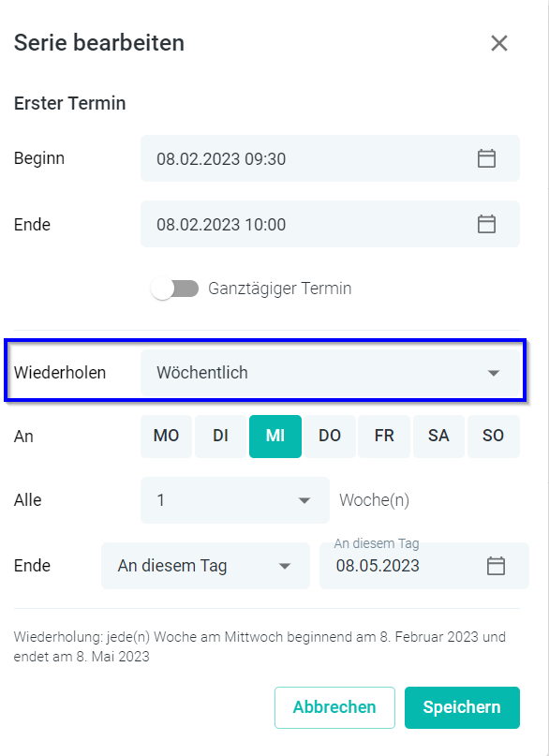
Task: Toggle the Ganztägiger Termin switch
Action: (174, 289)
